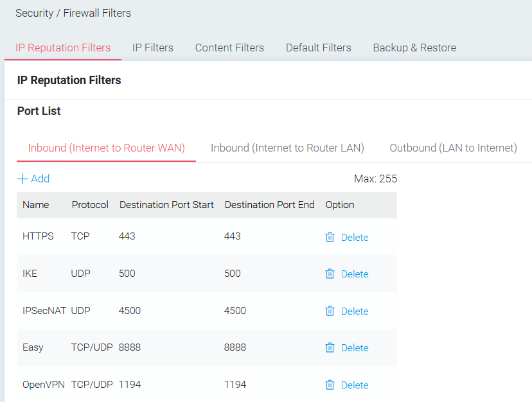Image resolution: width=532 pixels, height=402 pixels.
Task: Click the Protocol column header
Action: click(90, 205)
